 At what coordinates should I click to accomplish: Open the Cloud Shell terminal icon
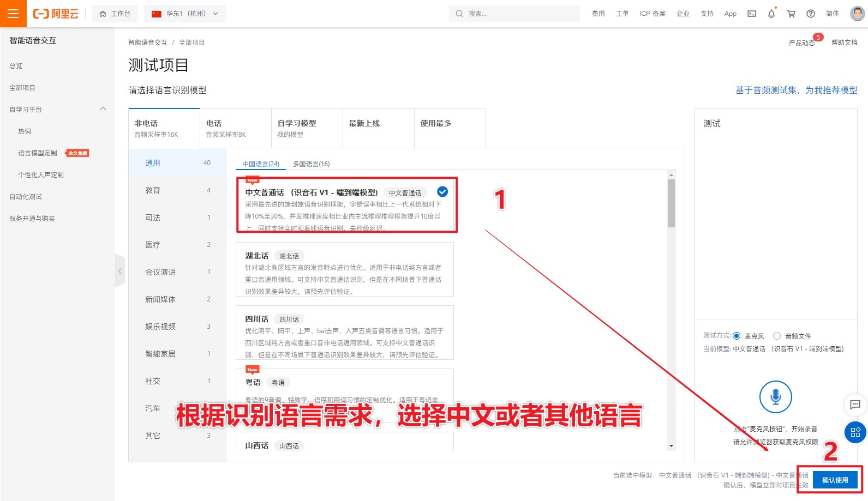click(752, 14)
